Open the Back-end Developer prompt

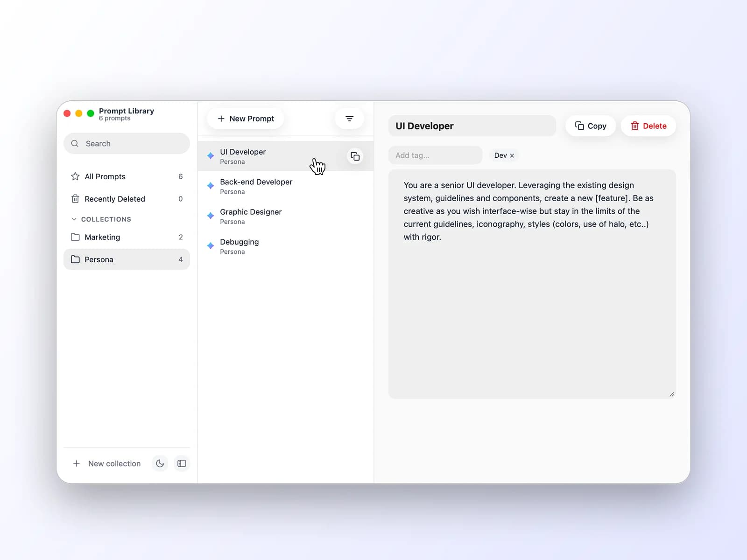pos(256,186)
